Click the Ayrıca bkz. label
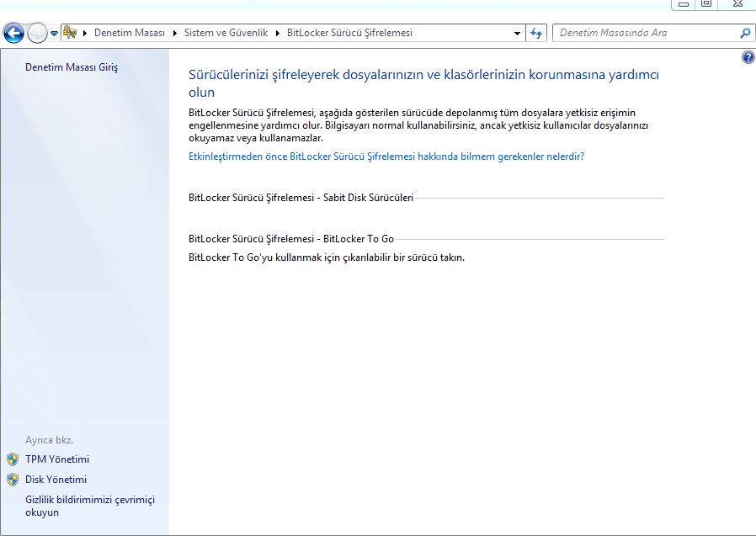 tap(49, 439)
